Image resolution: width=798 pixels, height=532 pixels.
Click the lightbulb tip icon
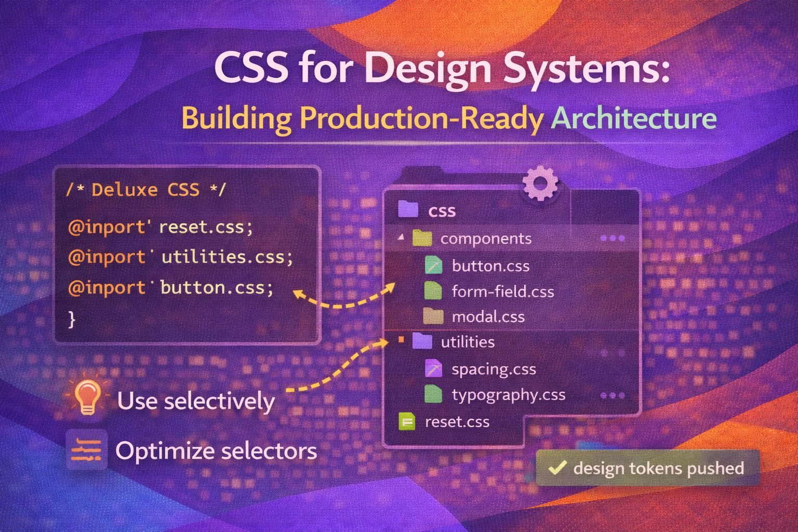click(87, 397)
